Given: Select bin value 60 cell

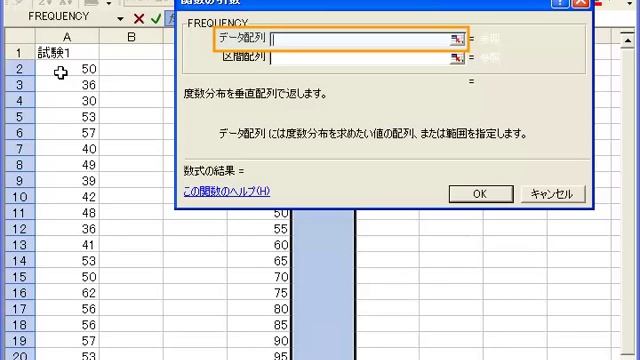Looking at the screenshot, I should (x=259, y=245).
